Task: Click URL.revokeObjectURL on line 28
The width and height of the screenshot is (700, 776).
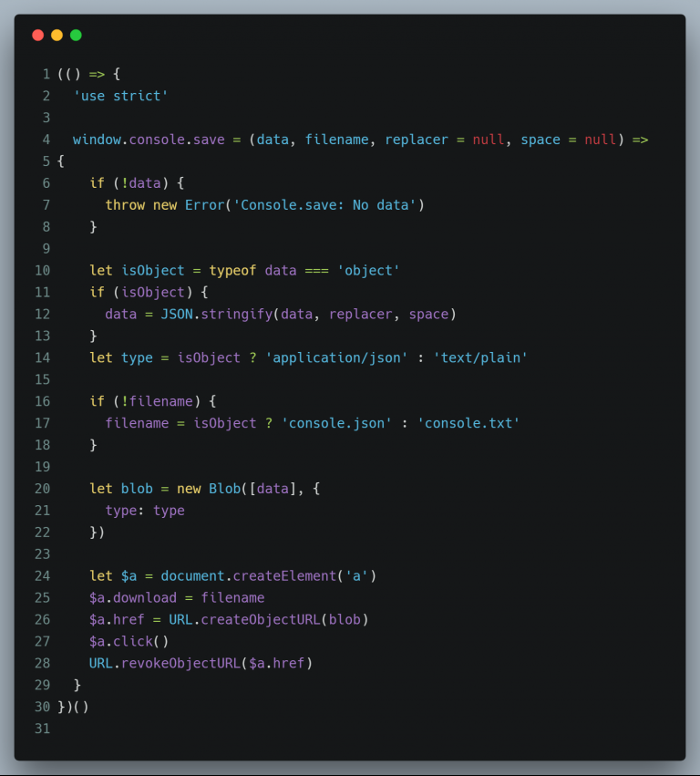Action: (x=165, y=663)
